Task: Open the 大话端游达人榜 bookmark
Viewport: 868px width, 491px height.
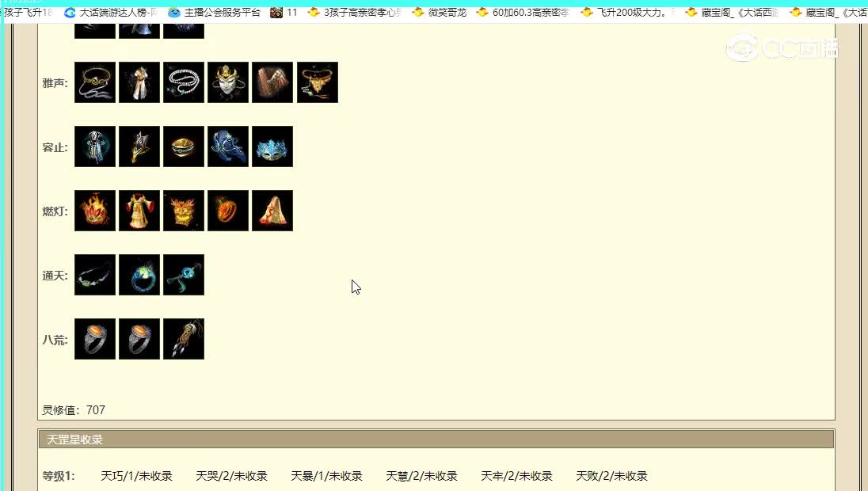Action: [111, 12]
